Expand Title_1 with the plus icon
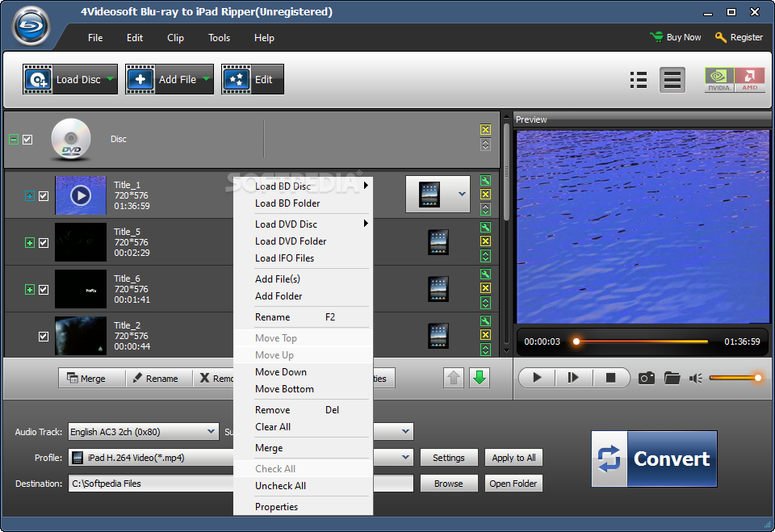The height and width of the screenshot is (532, 775). (x=30, y=196)
